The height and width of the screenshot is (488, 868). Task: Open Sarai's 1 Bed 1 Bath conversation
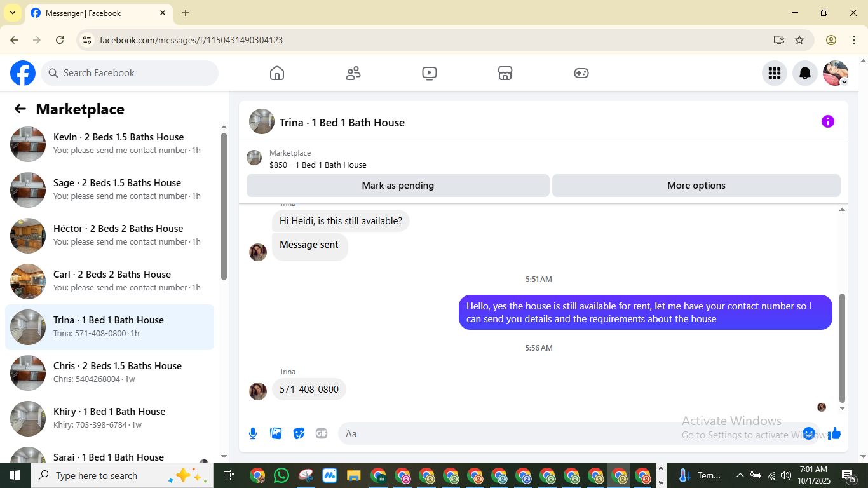(x=109, y=452)
